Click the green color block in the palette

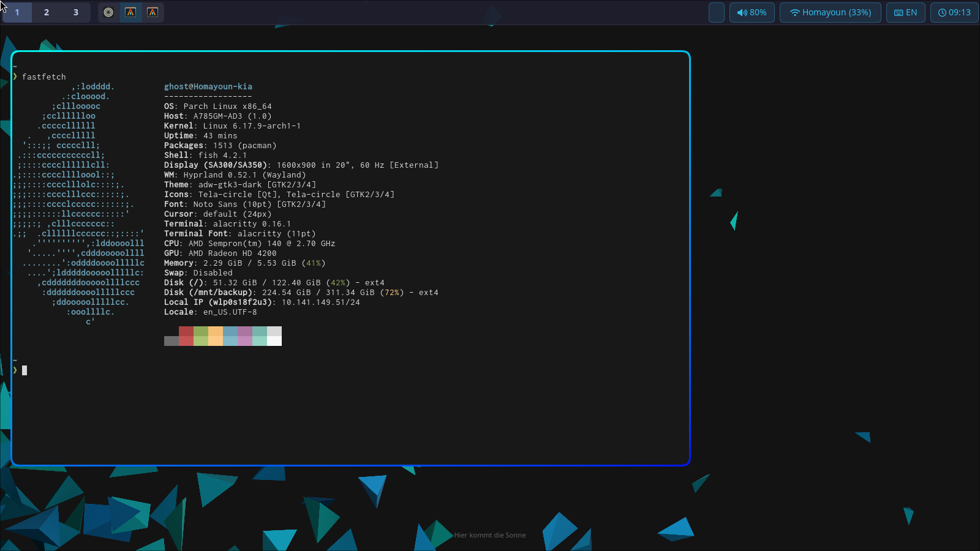(201, 336)
